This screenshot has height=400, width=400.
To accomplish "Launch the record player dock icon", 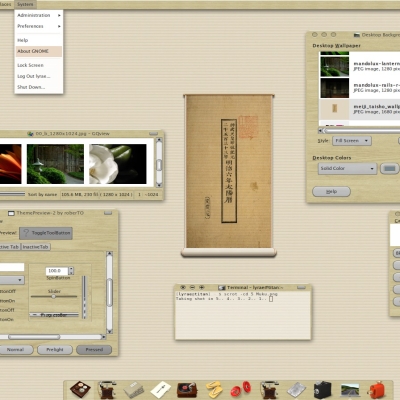I will (187, 390).
